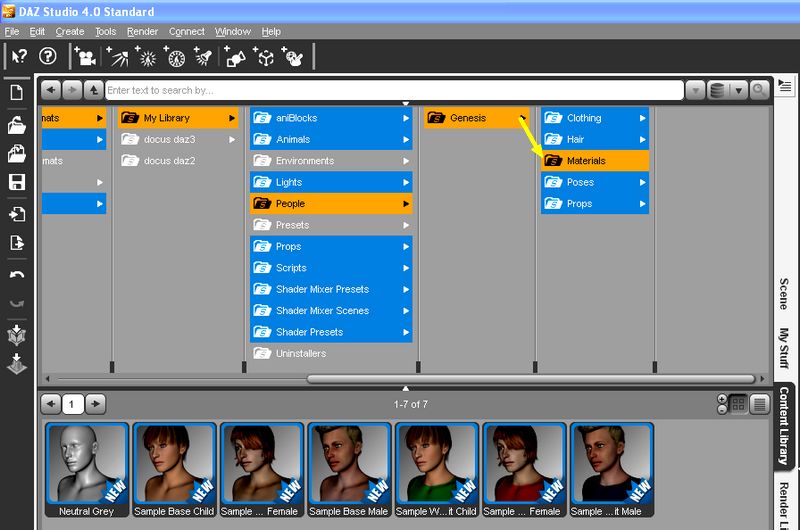This screenshot has width=800, height=530.
Task: Select the Content Library side tab
Action: [x=784, y=425]
